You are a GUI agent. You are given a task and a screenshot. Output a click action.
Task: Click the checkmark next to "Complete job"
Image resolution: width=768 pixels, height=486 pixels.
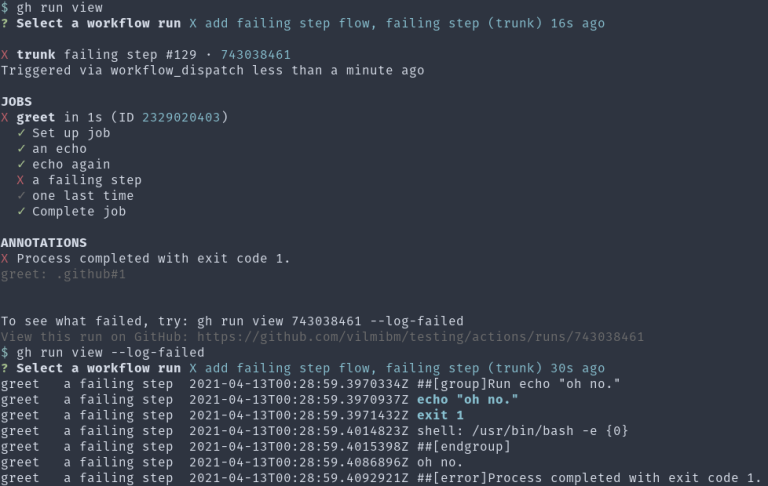21,212
